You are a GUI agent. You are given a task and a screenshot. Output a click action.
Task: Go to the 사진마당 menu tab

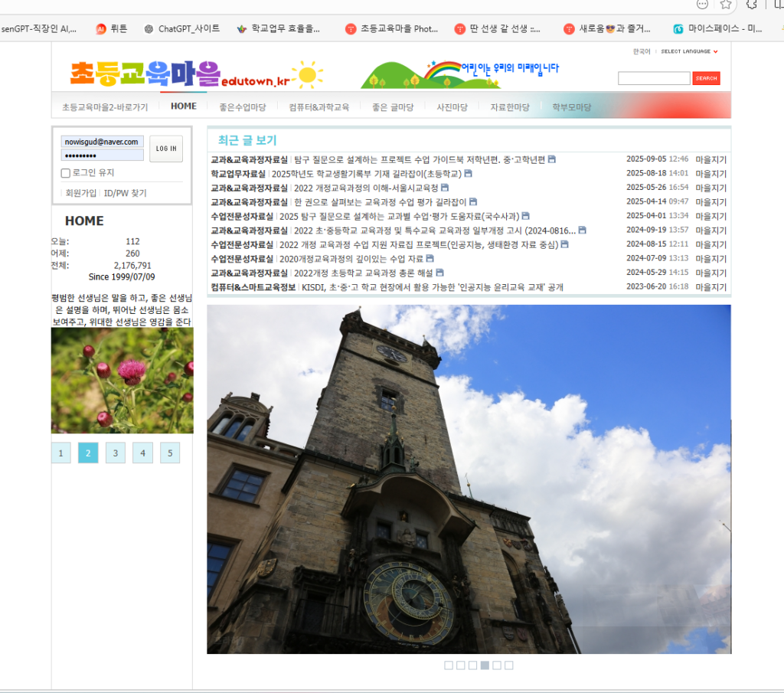pos(452,107)
